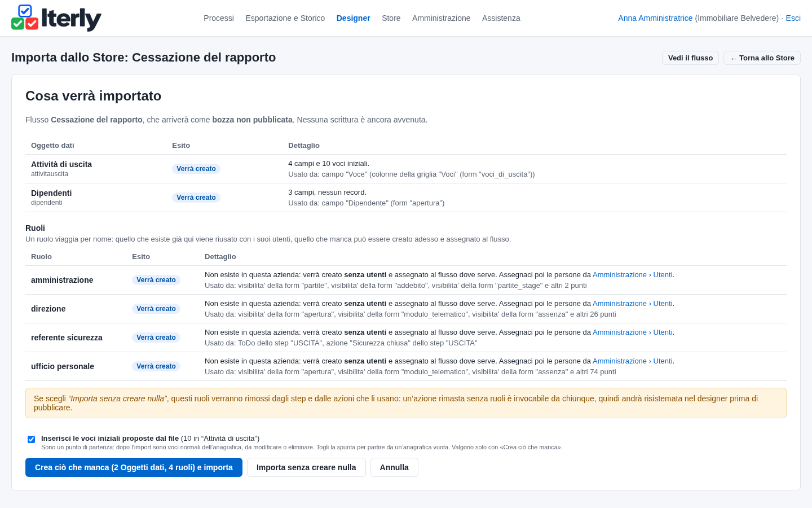
Task: Click Importa senza creare nulla button
Action: (306, 467)
